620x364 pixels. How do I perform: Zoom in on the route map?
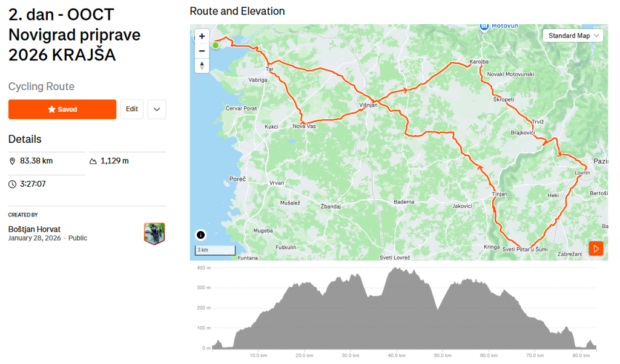(202, 36)
